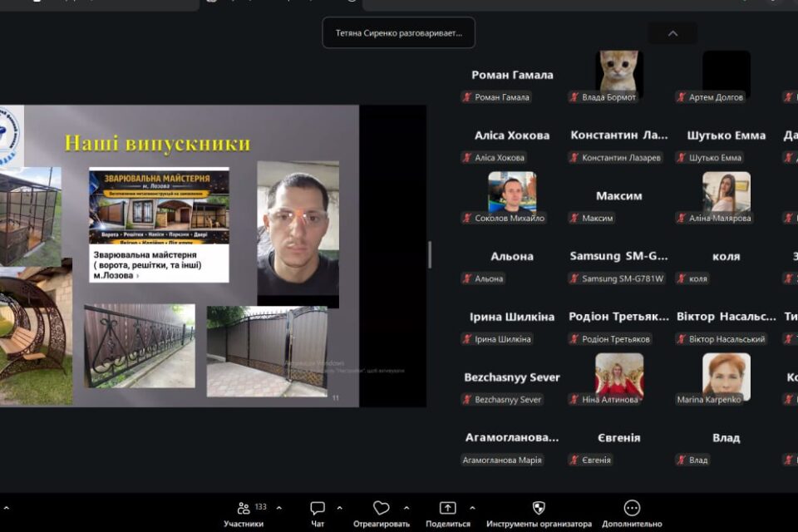This screenshot has height=532, width=798.
Task: Click the Наші випускники slide title
Action: [x=158, y=143]
